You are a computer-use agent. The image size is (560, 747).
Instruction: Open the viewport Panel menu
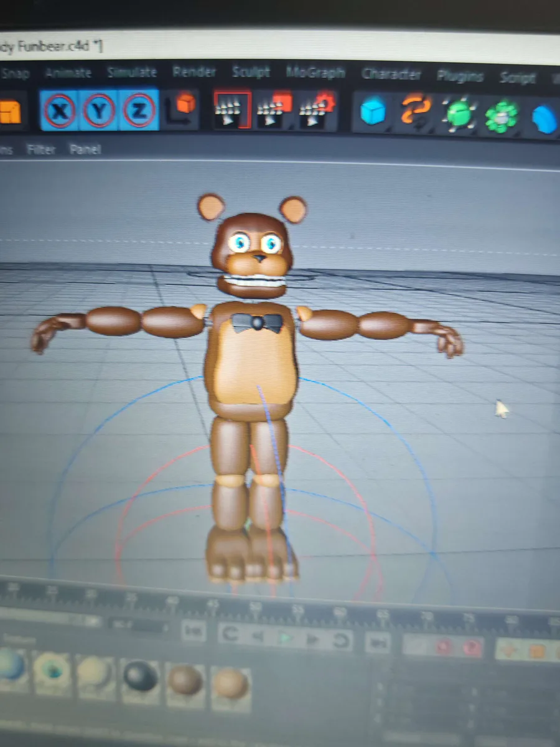point(85,149)
